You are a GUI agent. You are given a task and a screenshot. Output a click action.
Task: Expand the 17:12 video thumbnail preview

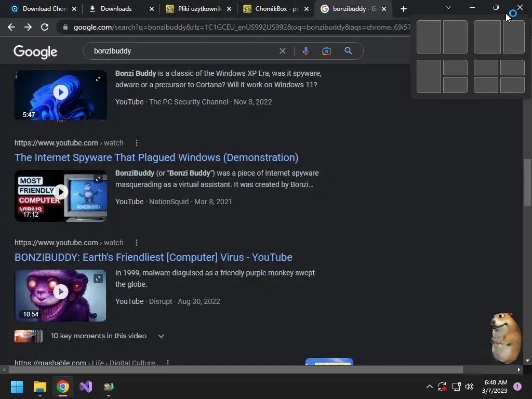point(98,179)
